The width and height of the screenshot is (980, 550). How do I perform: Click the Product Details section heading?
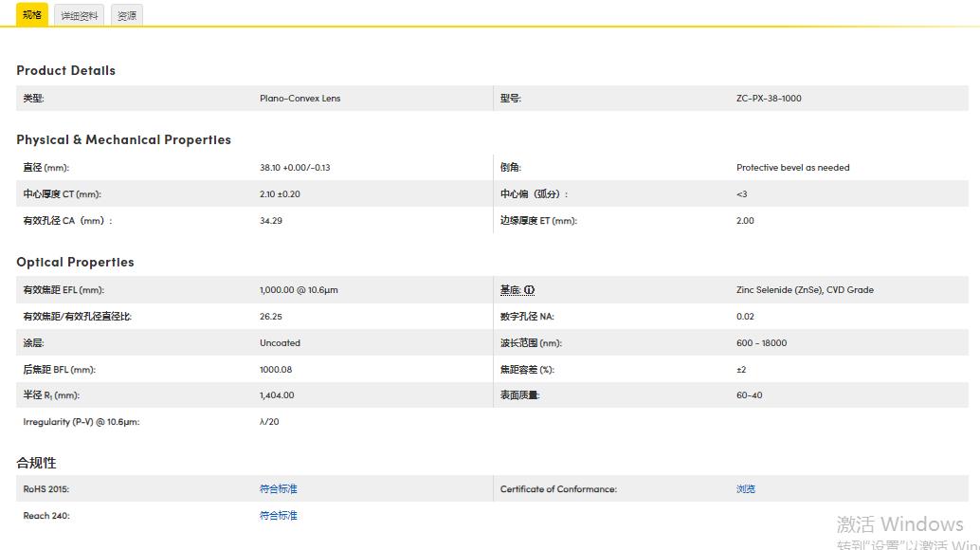[65, 70]
